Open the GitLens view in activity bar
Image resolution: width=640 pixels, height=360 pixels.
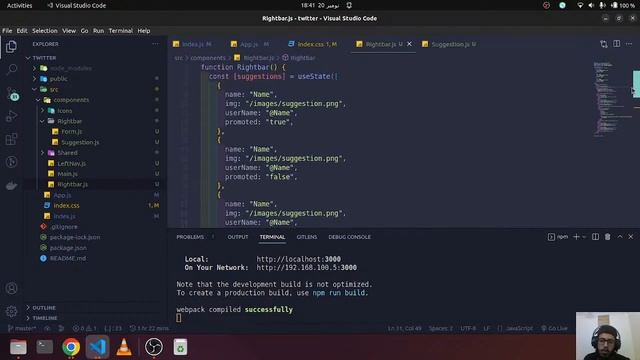[11, 162]
